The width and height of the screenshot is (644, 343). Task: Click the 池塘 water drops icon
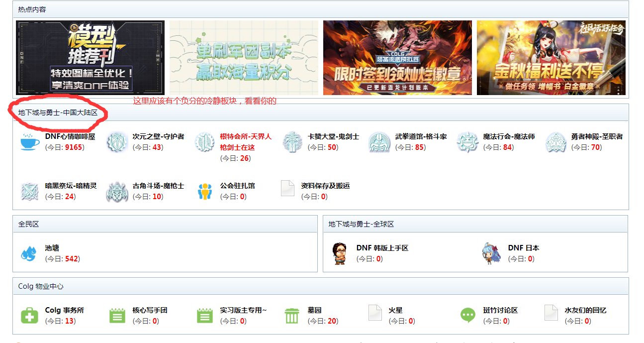[x=29, y=253]
